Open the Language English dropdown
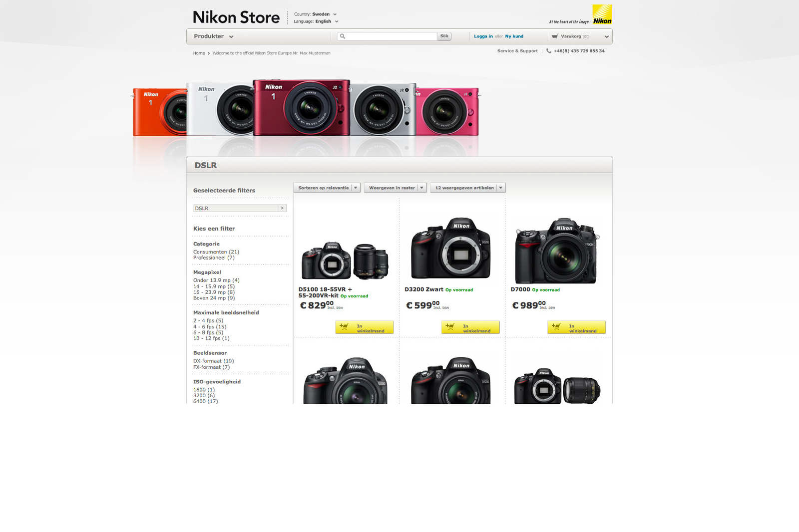The width and height of the screenshot is (799, 532). (x=316, y=21)
